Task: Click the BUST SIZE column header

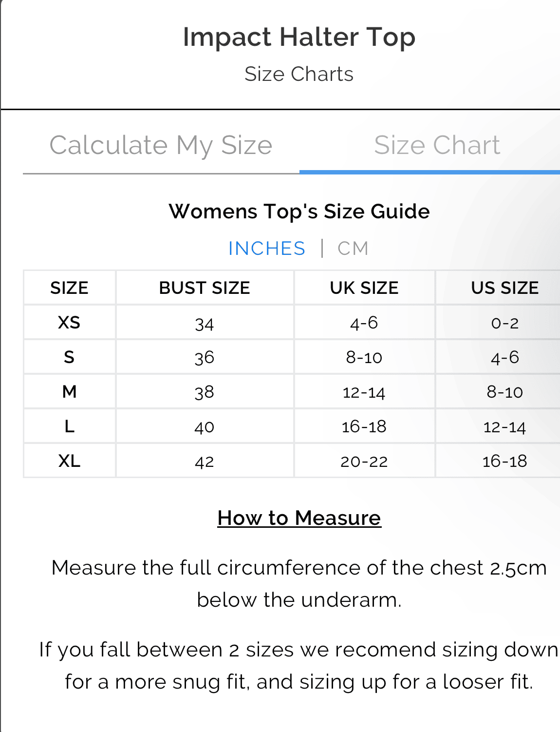Action: coord(205,288)
